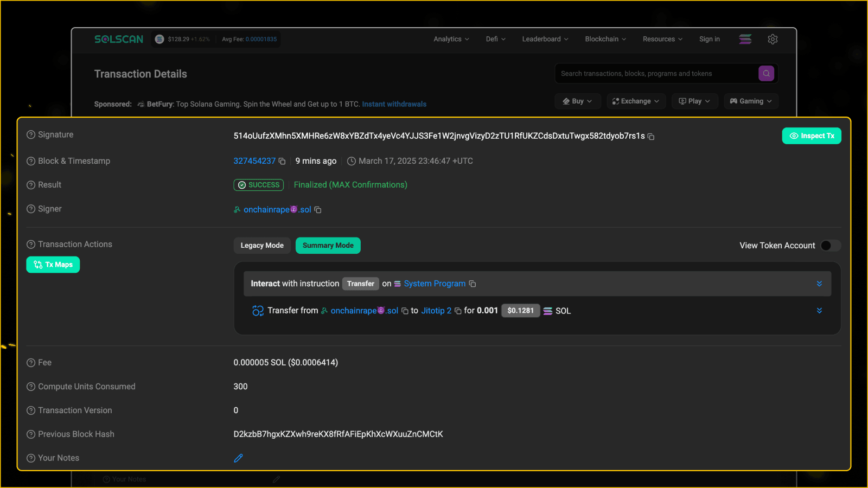Open the SOL price ticker icon
This screenshot has height=488, width=868.
click(159, 39)
